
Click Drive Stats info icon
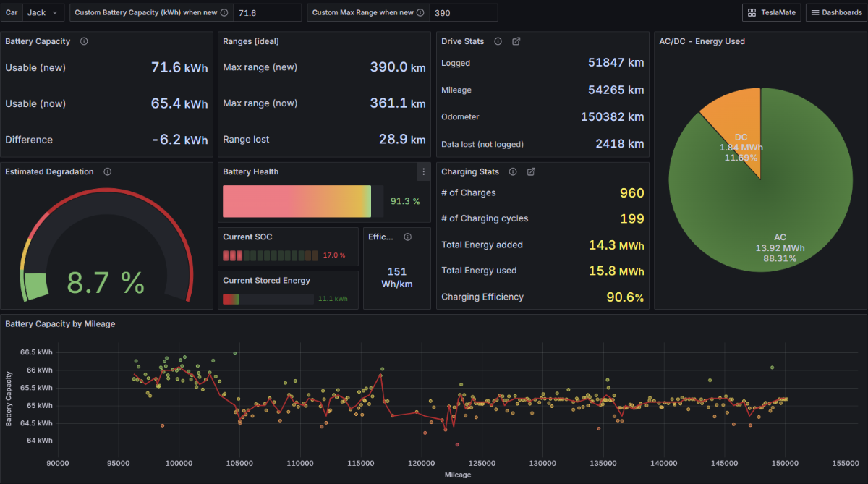[x=498, y=41]
